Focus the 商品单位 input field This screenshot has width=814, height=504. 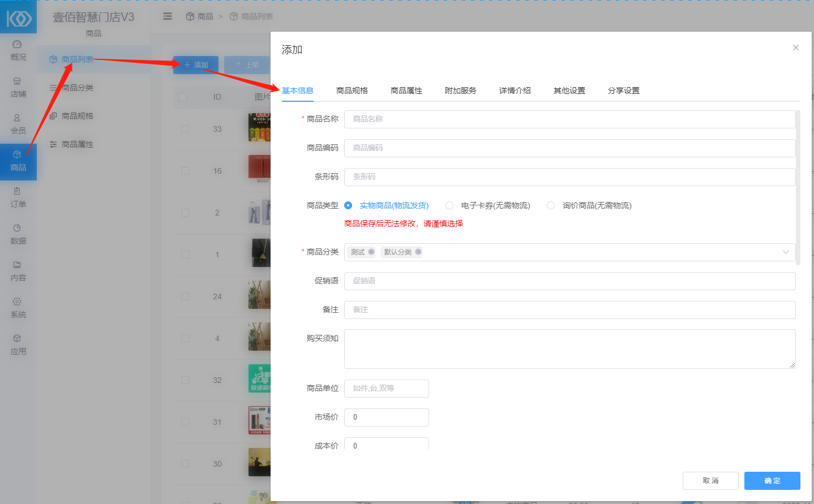click(387, 389)
